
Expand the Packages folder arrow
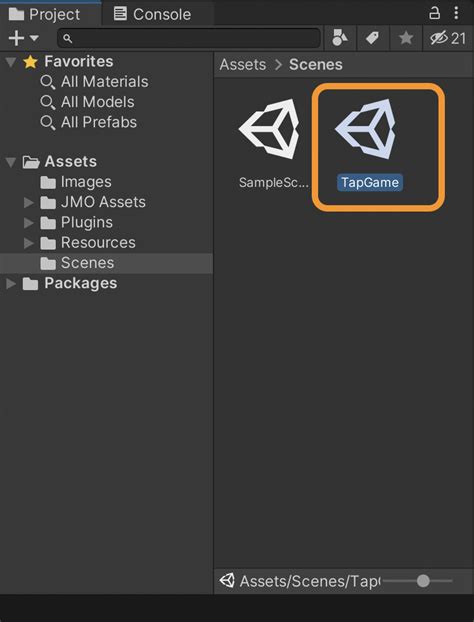click(11, 284)
